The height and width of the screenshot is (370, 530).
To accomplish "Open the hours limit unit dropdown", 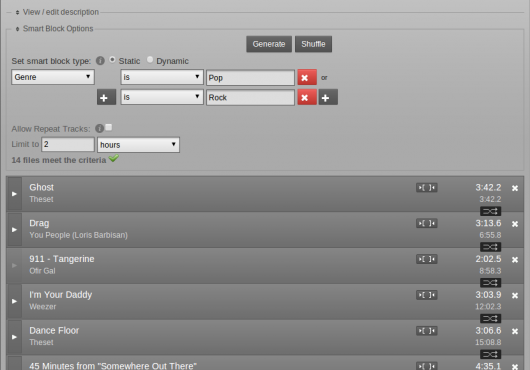I will point(138,145).
